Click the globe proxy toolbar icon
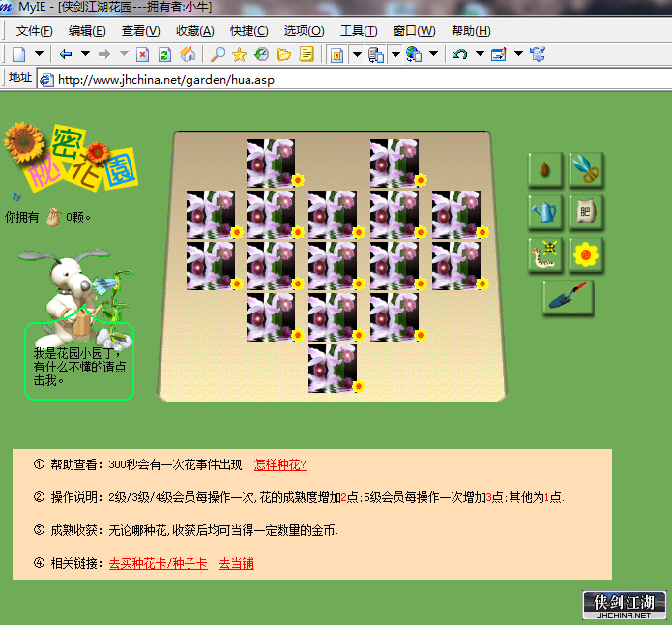 pyautogui.click(x=414, y=54)
